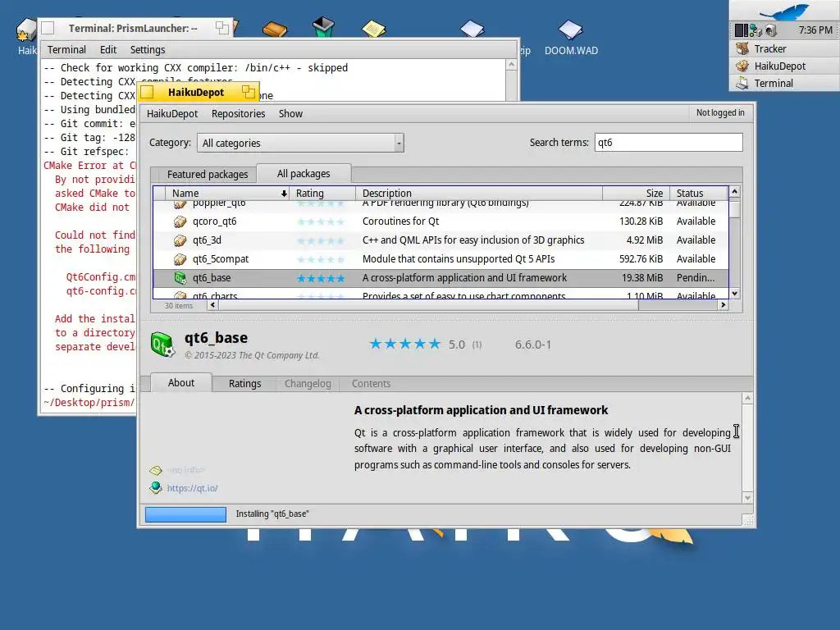This screenshot has height=630, width=840.
Task: Click the package list vertical scrollbar thumb
Action: coord(735,208)
